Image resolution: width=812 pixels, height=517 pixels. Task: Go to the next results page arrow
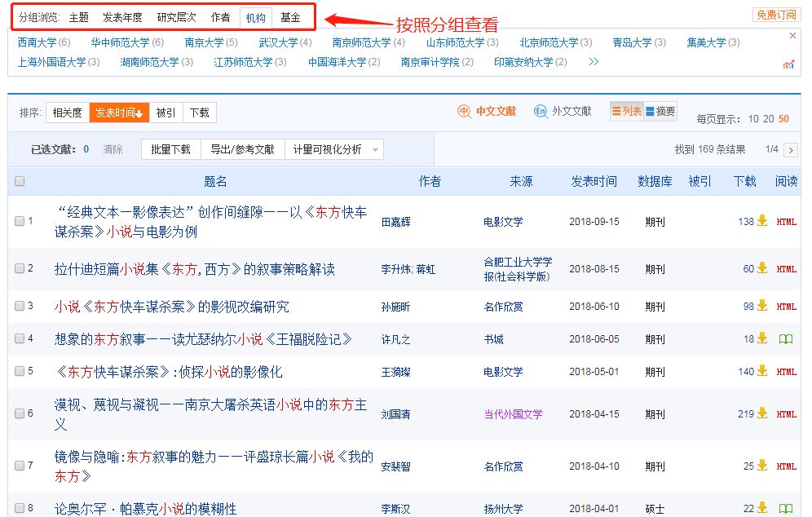tap(790, 150)
